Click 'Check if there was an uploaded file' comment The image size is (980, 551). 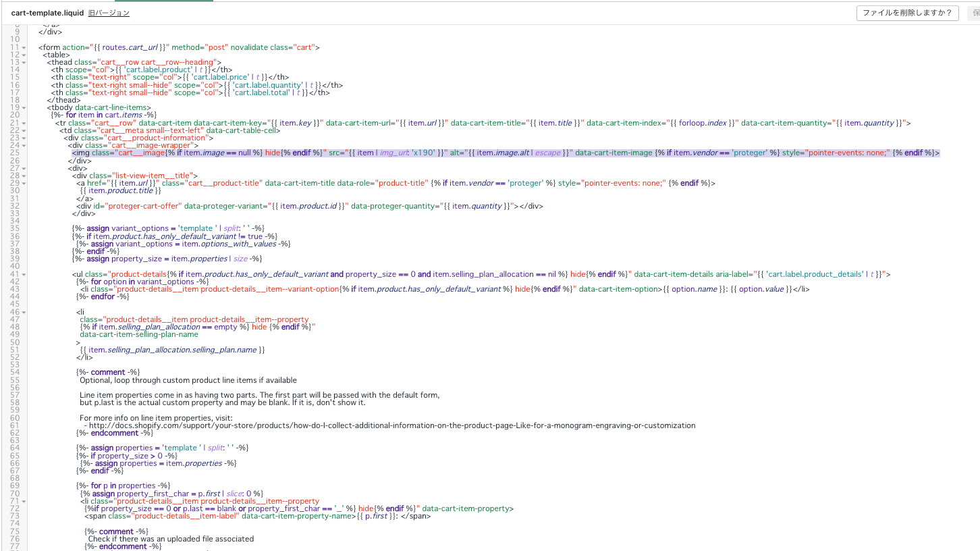171,539
